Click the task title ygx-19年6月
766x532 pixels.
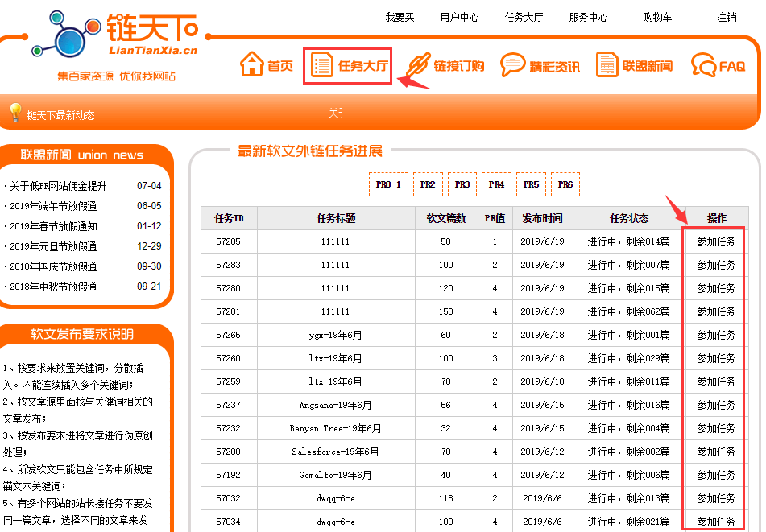click(x=335, y=336)
